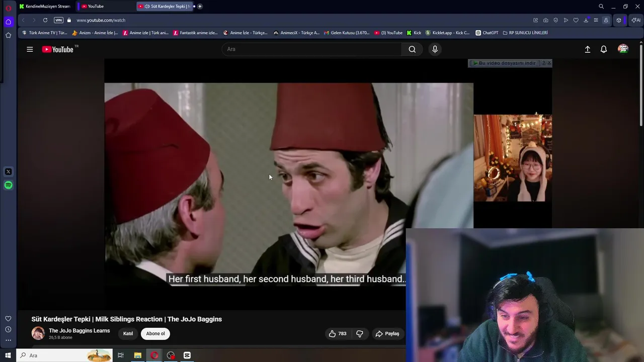
Task: Open the YouTube account avatar menu
Action: 623,49
